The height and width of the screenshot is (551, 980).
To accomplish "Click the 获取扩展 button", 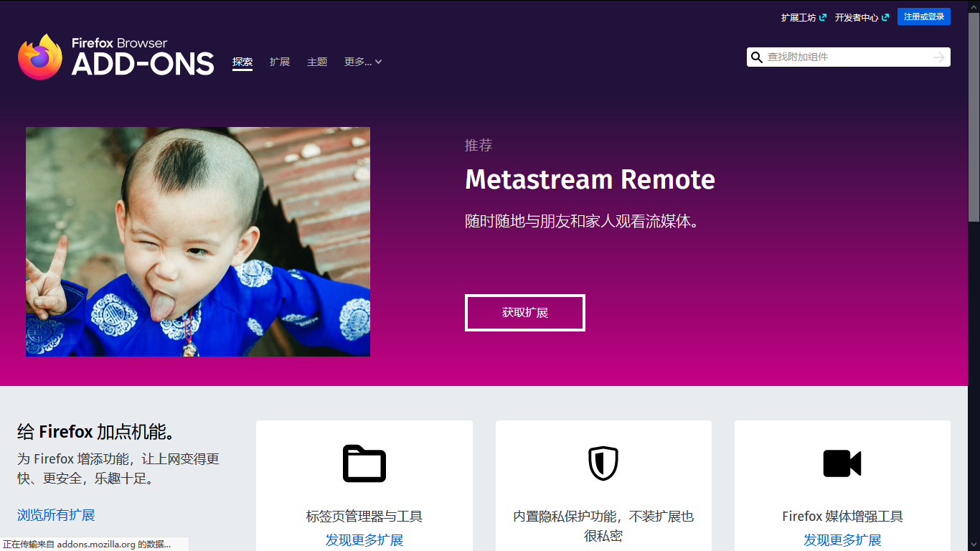I will coord(525,313).
